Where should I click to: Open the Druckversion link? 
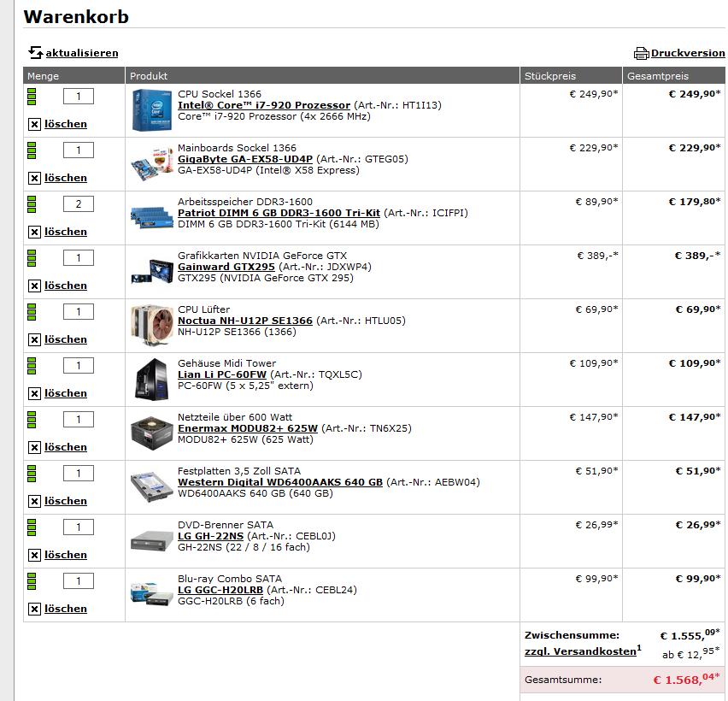pos(688,53)
